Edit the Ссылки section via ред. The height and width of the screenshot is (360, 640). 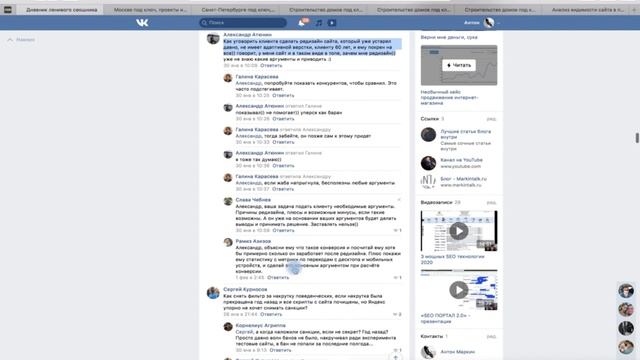(x=491, y=119)
